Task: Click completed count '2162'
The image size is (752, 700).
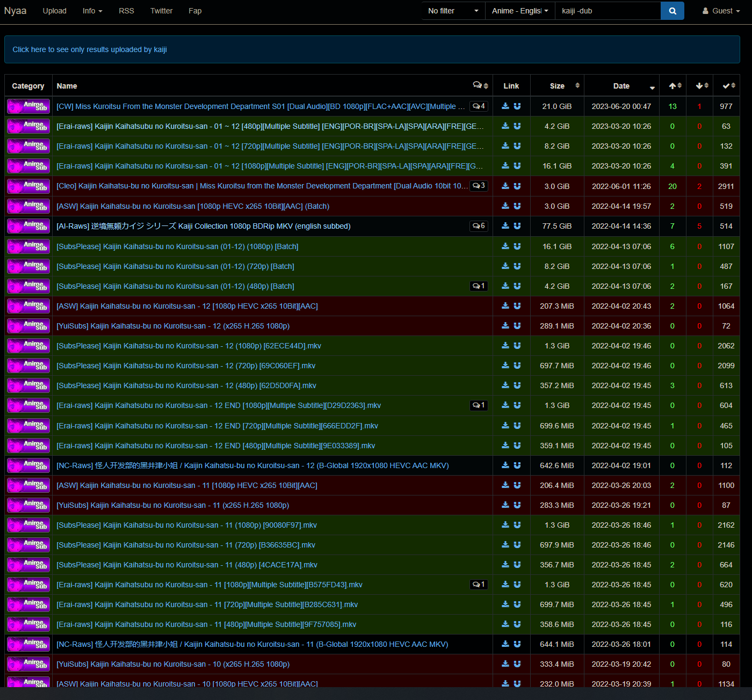Action: (x=726, y=525)
